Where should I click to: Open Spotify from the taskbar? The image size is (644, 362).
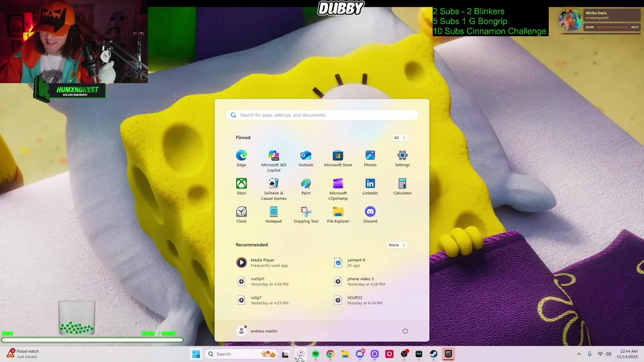point(315,354)
